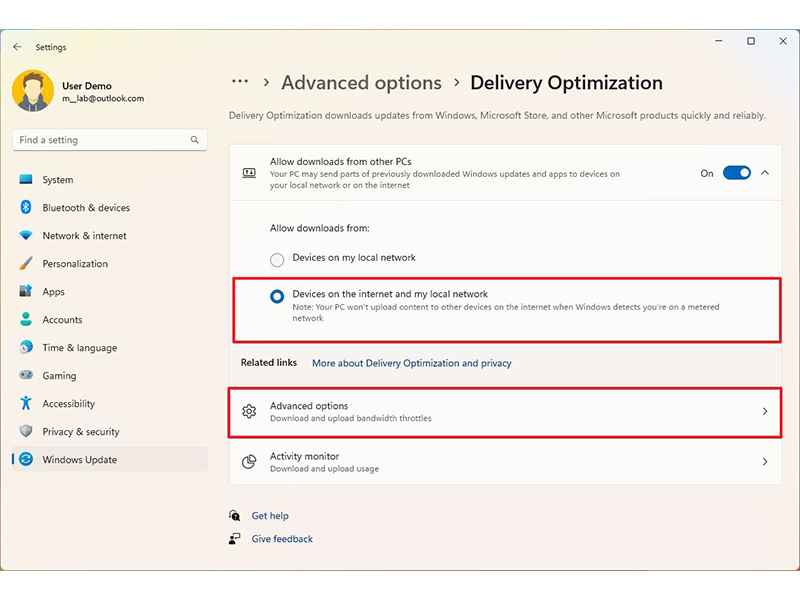Open the User Demo profile avatar
Image resolution: width=800 pixels, height=600 pixels.
[x=33, y=91]
